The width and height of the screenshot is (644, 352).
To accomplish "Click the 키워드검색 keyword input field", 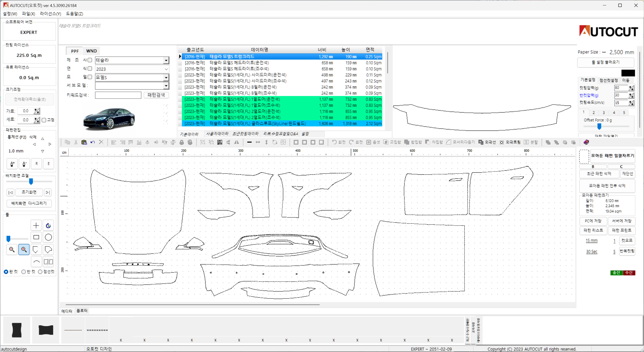I will (x=118, y=95).
